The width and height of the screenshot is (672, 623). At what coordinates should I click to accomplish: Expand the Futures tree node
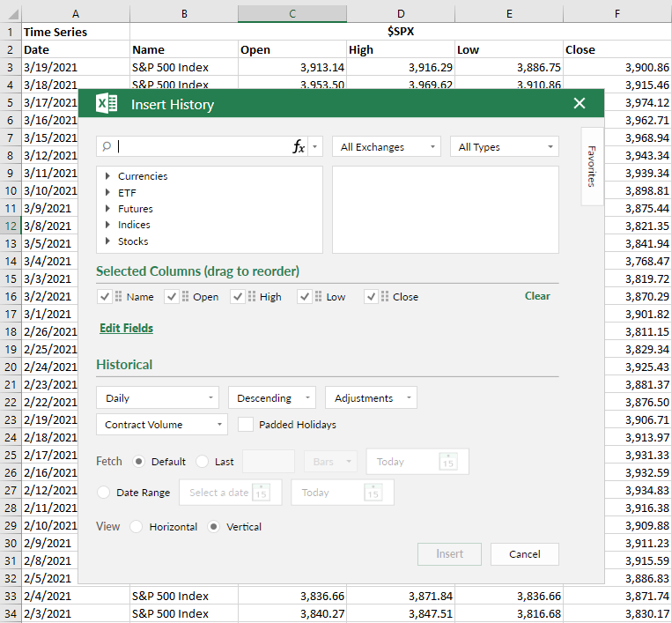[x=108, y=209]
